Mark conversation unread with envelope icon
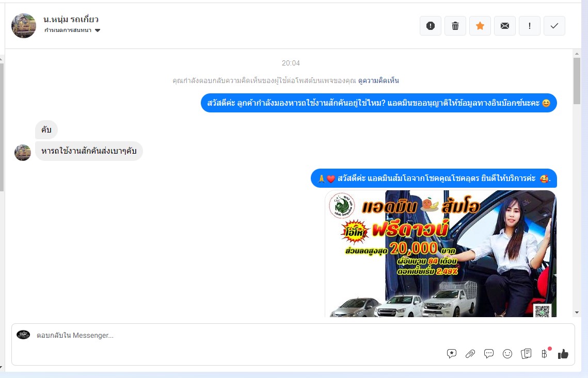 505,26
